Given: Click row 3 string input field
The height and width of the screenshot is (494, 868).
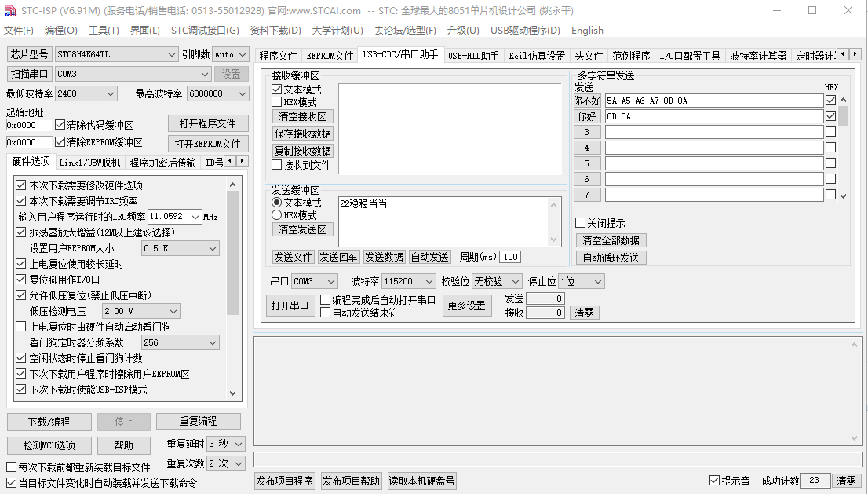Looking at the screenshot, I should tap(713, 132).
